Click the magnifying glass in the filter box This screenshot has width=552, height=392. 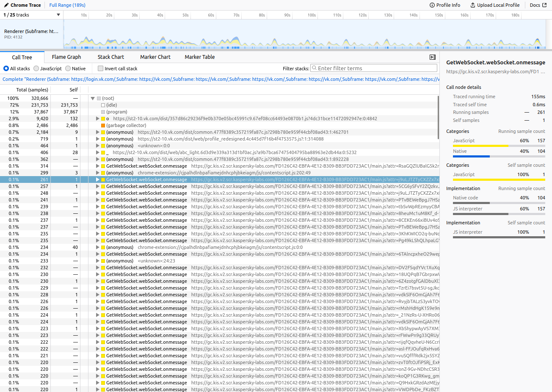click(315, 68)
